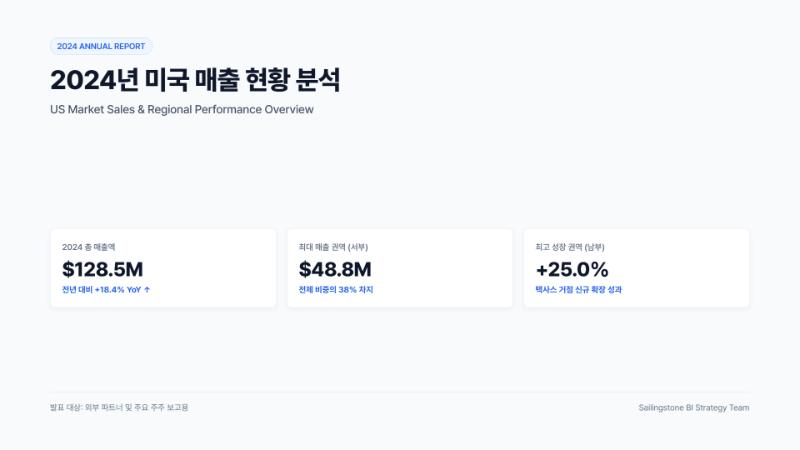800x450 pixels.
Task: Click the word Overview in the subtitle
Action: [289, 109]
